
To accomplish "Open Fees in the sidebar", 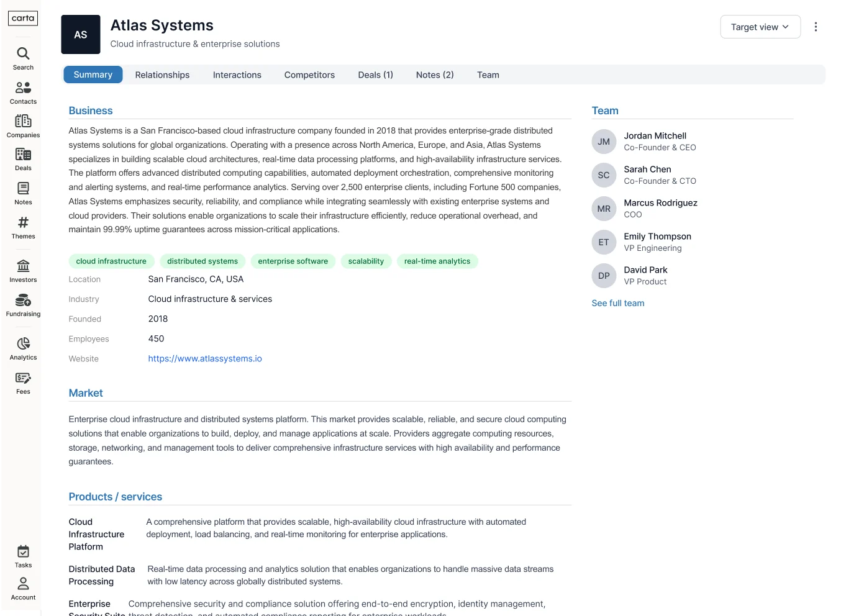I will point(23,383).
